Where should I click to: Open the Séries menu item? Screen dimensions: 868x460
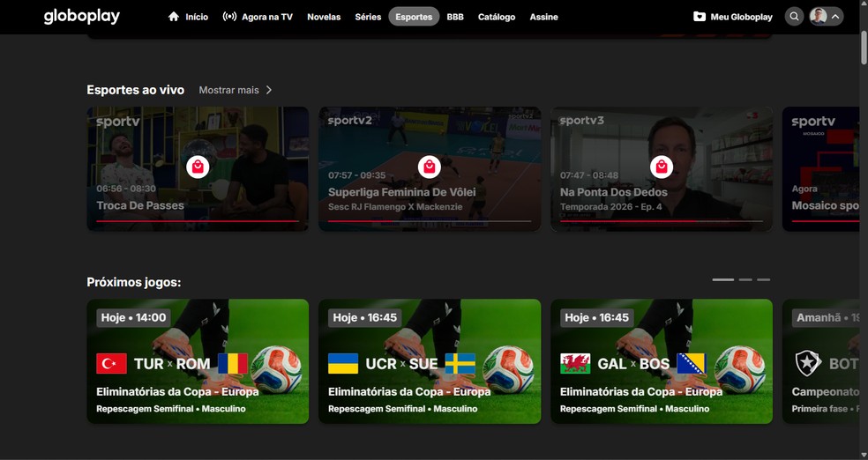(x=368, y=17)
